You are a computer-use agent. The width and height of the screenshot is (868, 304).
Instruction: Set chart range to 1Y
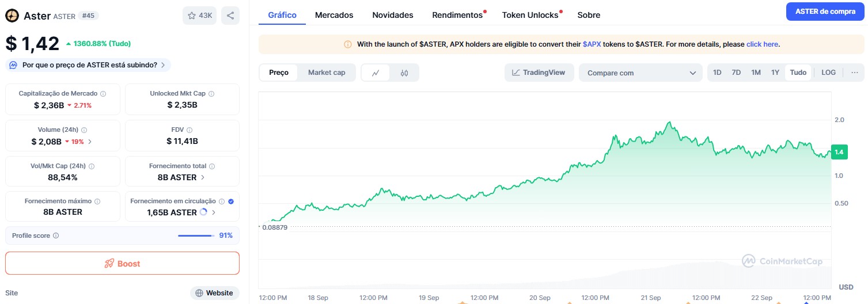(x=775, y=73)
